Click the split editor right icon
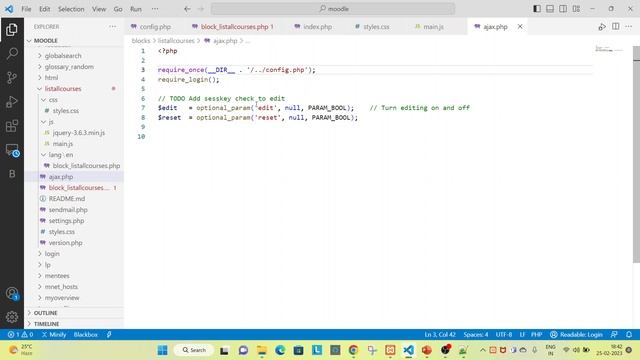 [x=616, y=27]
